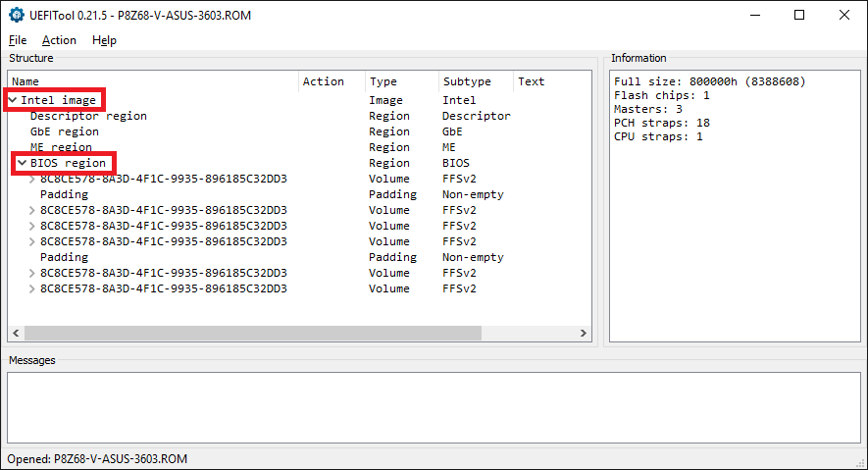Open the Help menu

[104, 40]
